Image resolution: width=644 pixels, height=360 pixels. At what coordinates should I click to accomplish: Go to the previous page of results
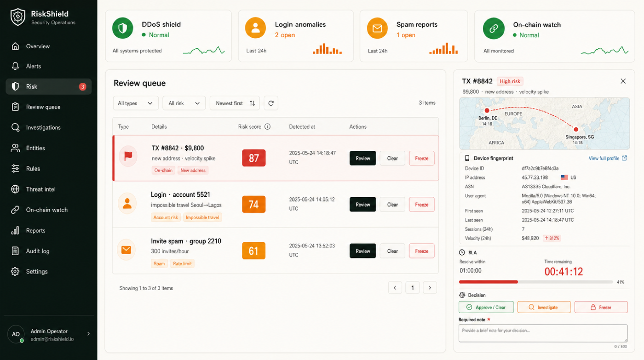click(395, 288)
